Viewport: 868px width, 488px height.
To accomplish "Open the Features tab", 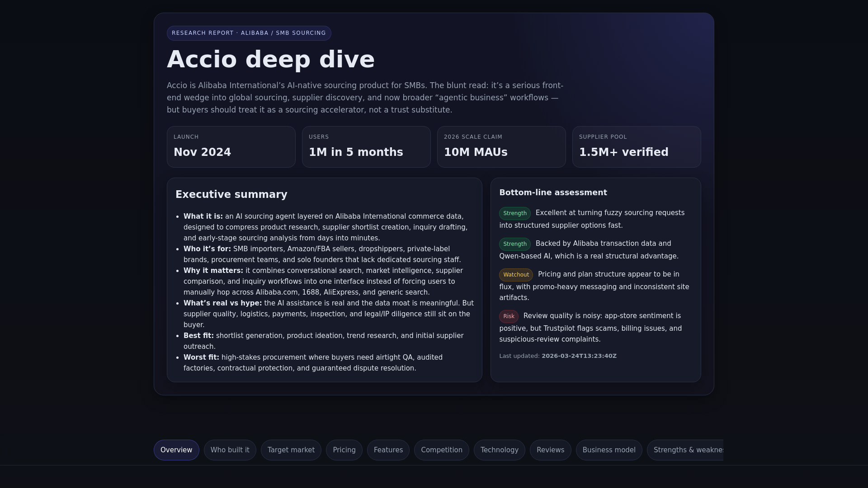I will tap(388, 450).
